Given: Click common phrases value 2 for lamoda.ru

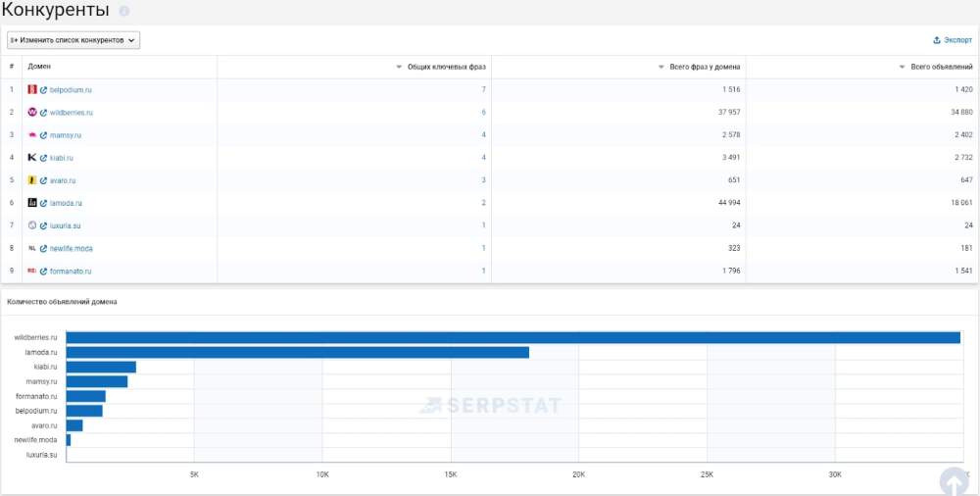Looking at the screenshot, I should pyautogui.click(x=484, y=203).
